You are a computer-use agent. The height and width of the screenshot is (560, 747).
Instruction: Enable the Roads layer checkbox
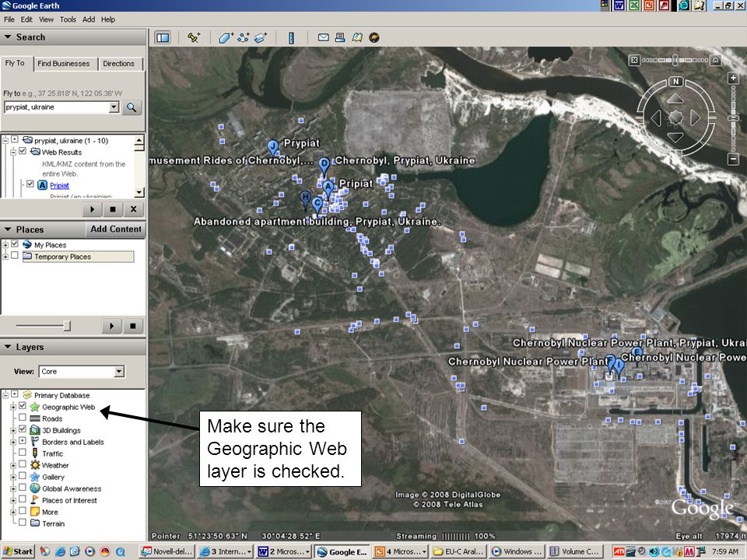[23, 418]
